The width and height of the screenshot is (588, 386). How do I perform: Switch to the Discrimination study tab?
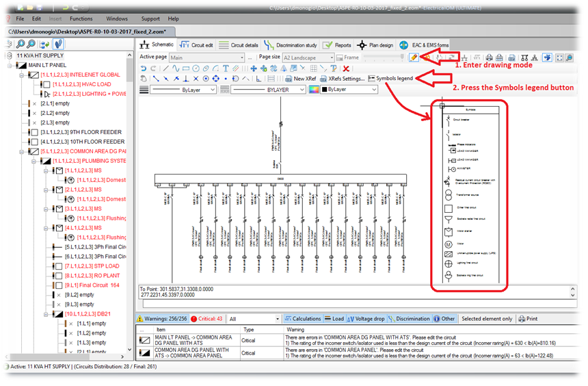(x=291, y=45)
